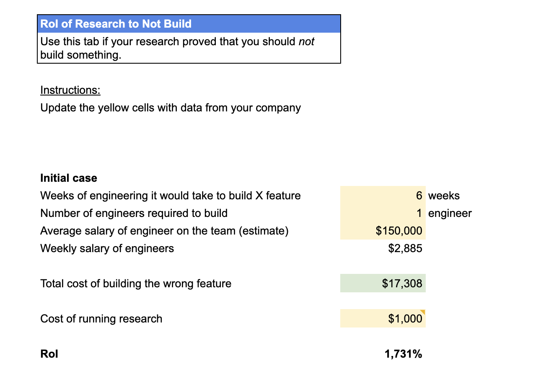Click the bold 'Initial case' heading

click(68, 178)
